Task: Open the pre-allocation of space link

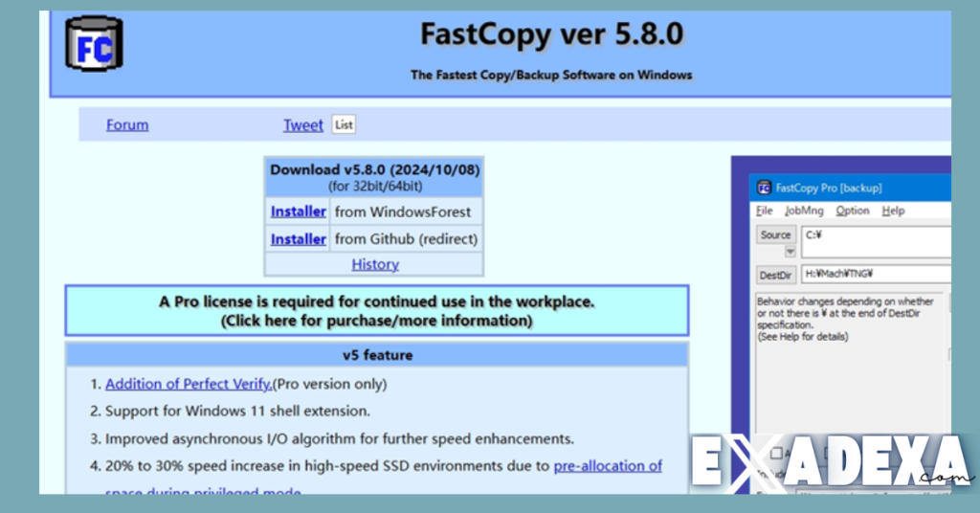Action: tap(608, 466)
